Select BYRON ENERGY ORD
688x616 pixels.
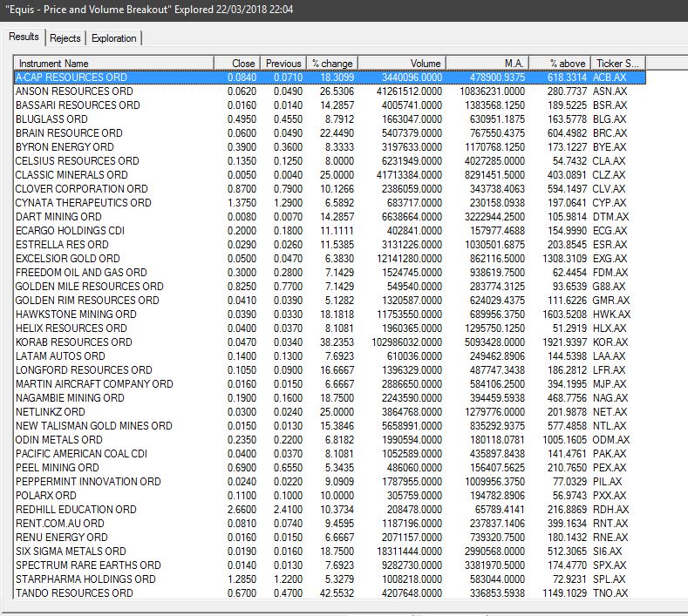pos(330,147)
